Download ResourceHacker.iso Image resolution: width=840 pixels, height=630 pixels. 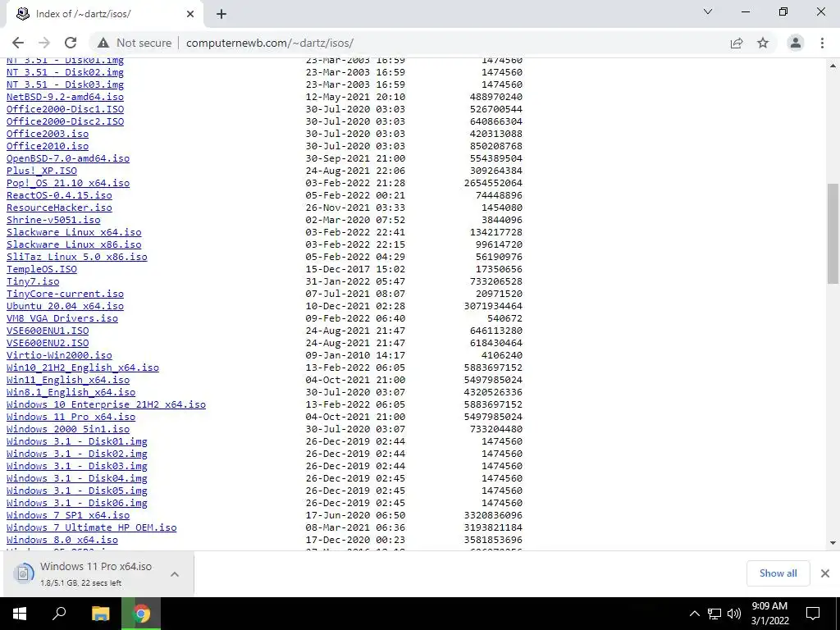59,208
